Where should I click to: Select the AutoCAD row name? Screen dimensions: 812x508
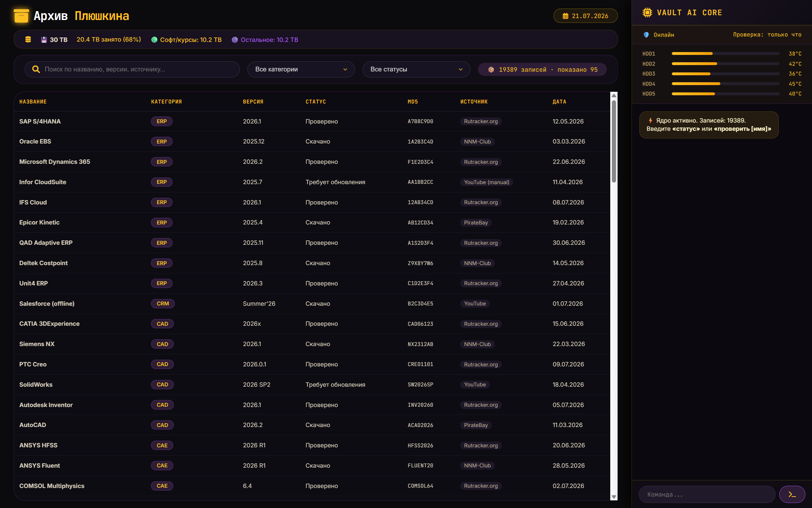[33, 425]
